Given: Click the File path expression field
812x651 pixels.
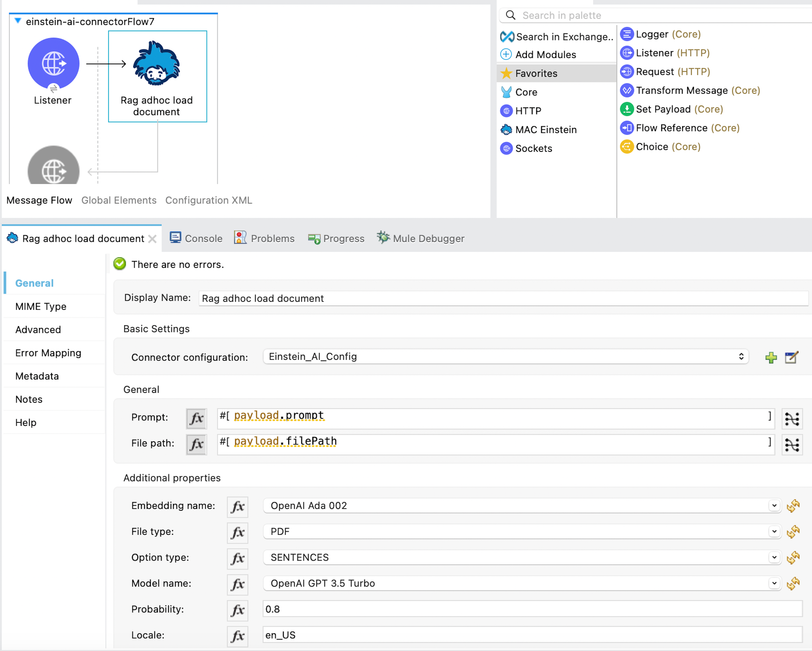Looking at the screenshot, I should click(x=496, y=444).
